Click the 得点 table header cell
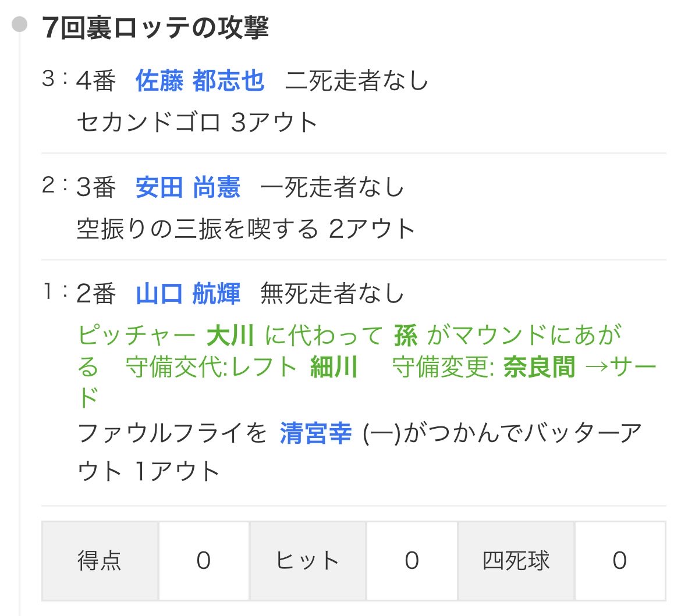The width and height of the screenshot is (681, 616). click(x=100, y=560)
